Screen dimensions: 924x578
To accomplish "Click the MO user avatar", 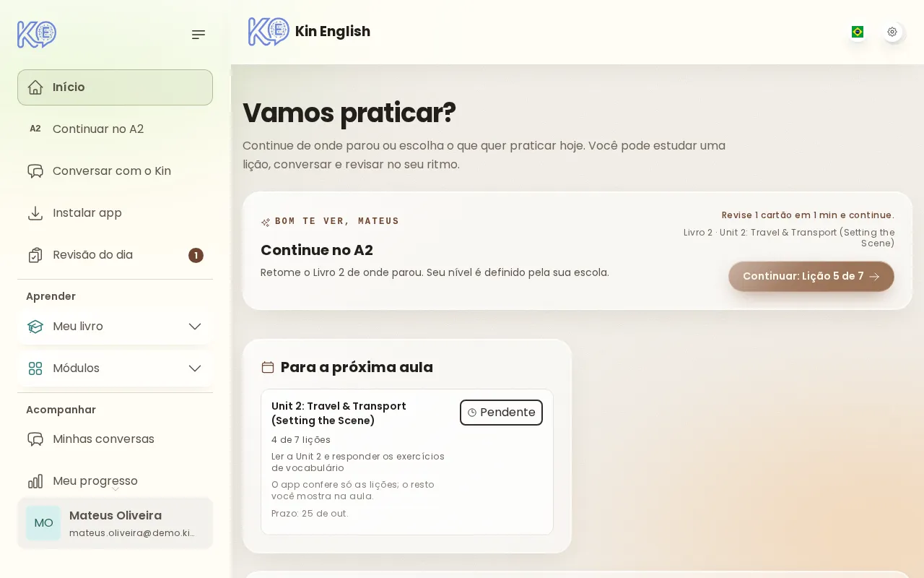I will click(x=43, y=523).
